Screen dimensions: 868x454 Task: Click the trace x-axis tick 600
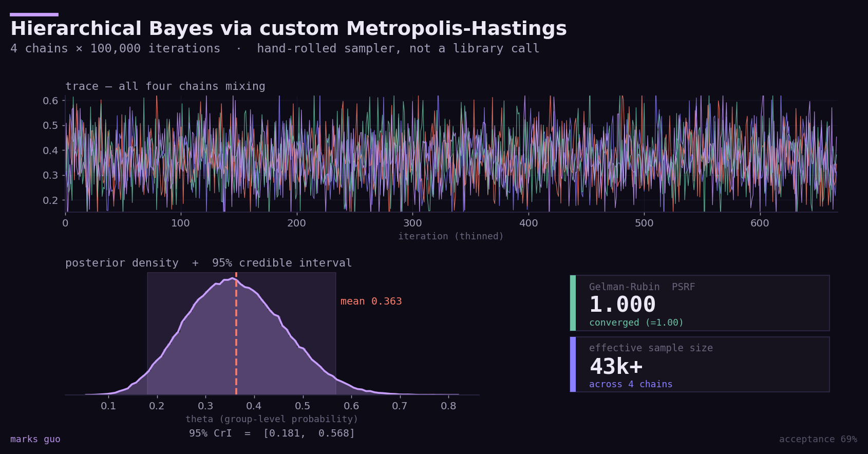(x=760, y=223)
